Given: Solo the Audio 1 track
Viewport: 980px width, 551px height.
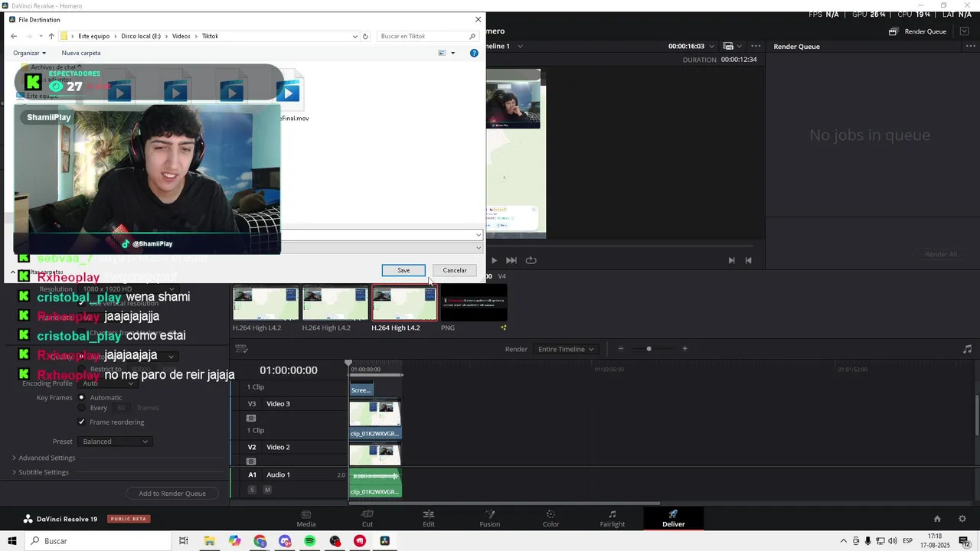Looking at the screenshot, I should tap(252, 490).
